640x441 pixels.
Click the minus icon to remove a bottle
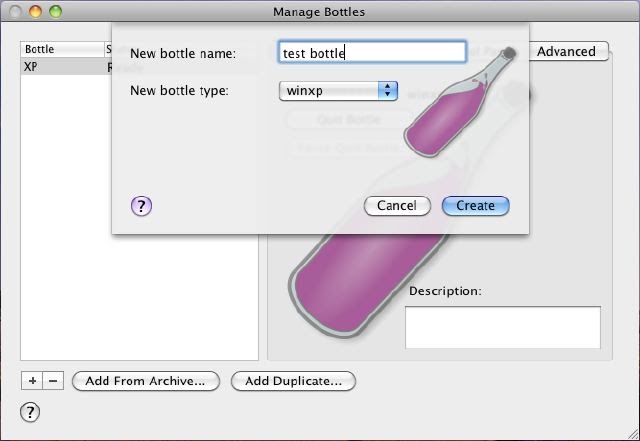coord(54,381)
